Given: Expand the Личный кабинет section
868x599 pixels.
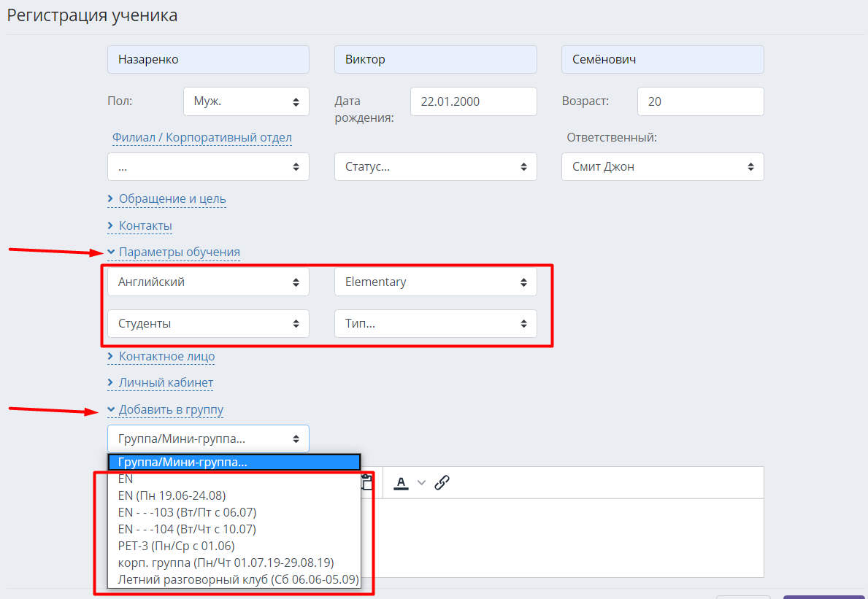Looking at the screenshot, I should point(160,382).
